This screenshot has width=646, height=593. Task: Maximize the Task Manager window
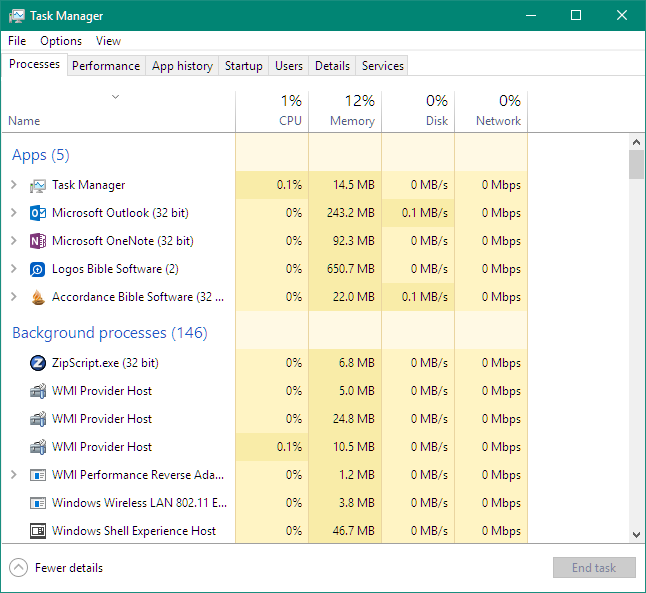pyautogui.click(x=576, y=16)
